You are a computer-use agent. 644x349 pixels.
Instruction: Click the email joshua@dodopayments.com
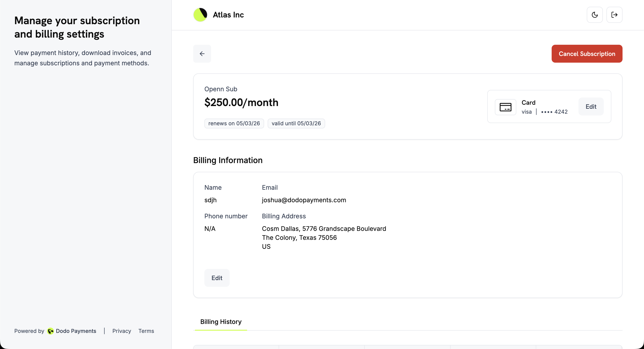[304, 200]
